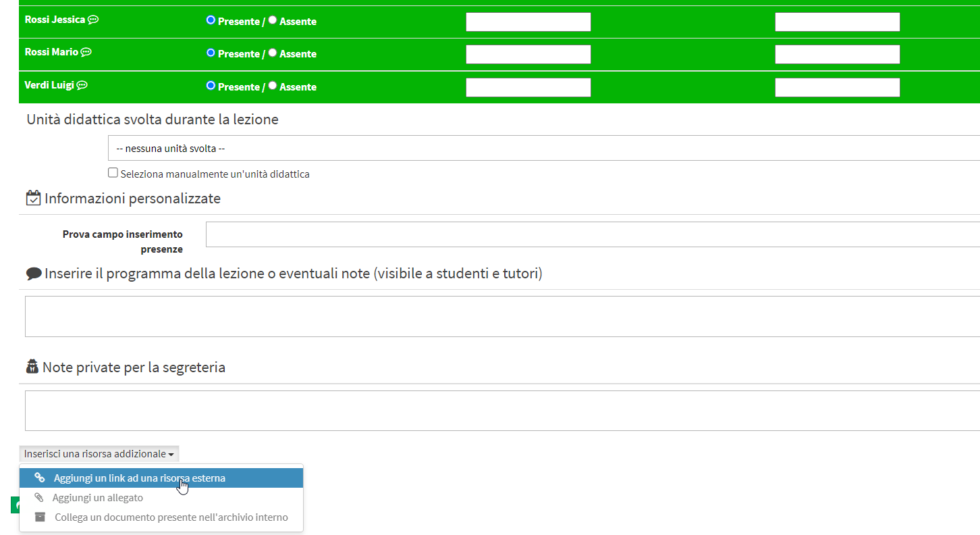
Task: Open the nessuna unità svolta dropdown
Action: tap(543, 148)
